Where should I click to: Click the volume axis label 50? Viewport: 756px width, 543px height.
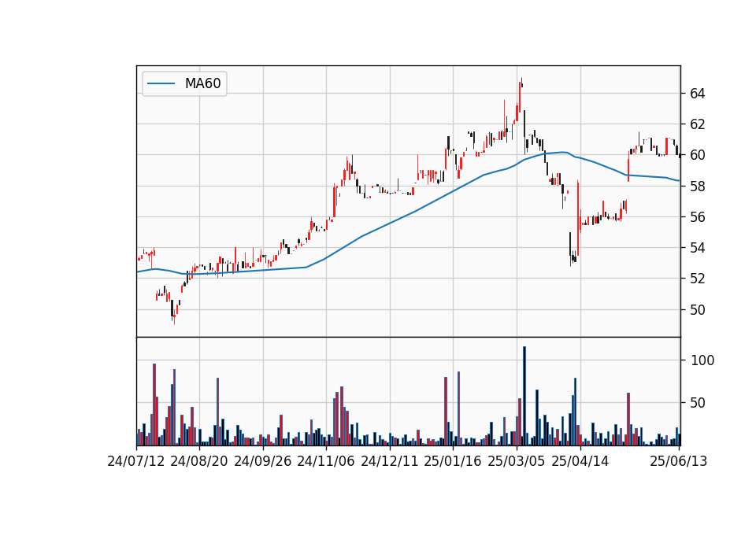point(699,403)
